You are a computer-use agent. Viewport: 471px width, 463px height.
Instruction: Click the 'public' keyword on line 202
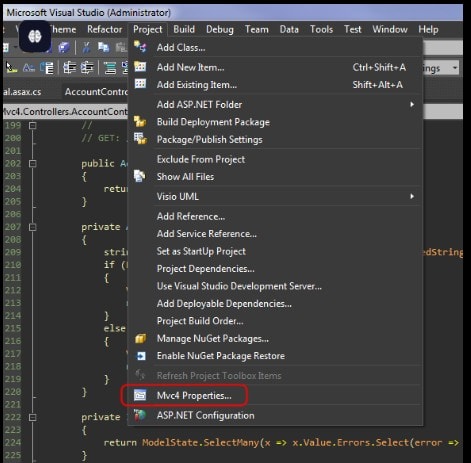(98, 163)
